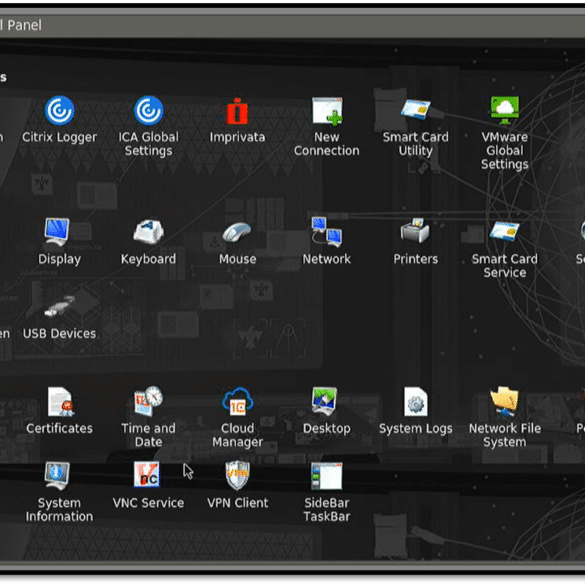The width and height of the screenshot is (585, 585).
Task: Open the VNC Service icon
Action: pyautogui.click(x=147, y=474)
